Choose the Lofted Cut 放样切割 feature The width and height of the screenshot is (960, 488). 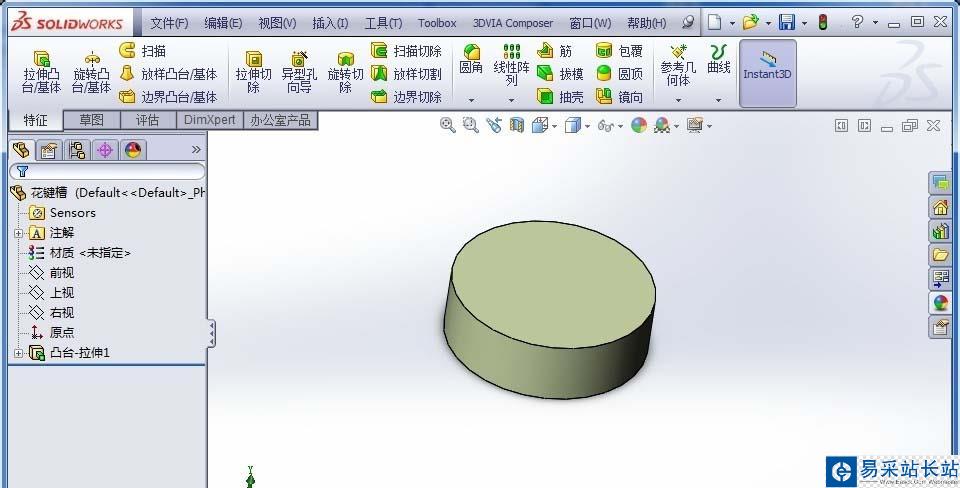(407, 74)
